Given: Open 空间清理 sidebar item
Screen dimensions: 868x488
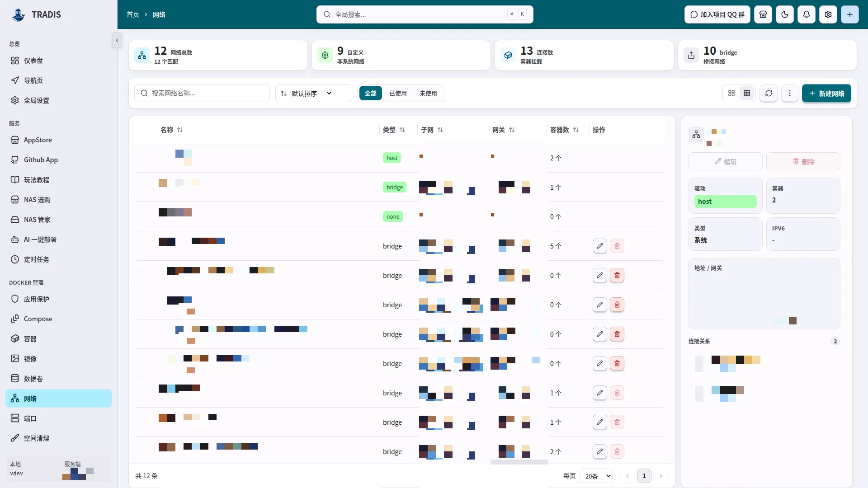Looking at the screenshot, I should 59,438.
